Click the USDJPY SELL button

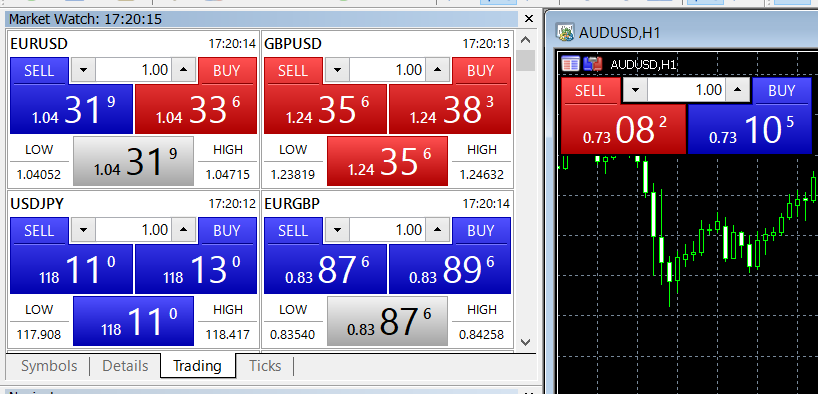tap(39, 231)
